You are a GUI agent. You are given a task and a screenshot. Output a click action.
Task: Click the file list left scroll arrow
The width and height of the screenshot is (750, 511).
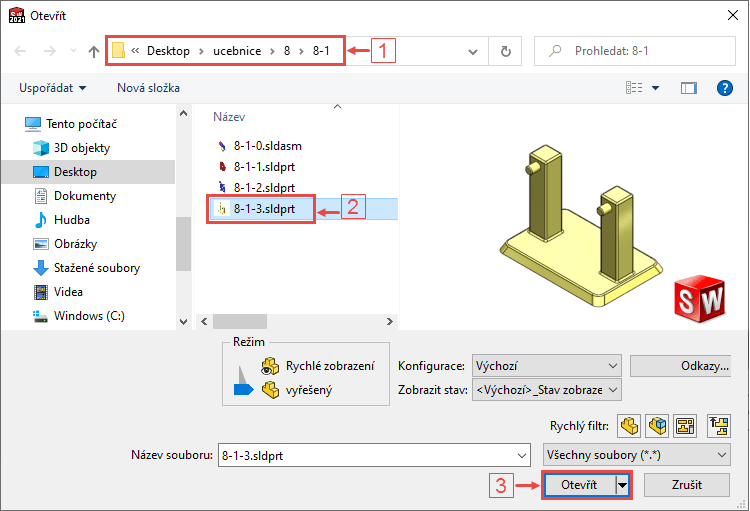click(x=204, y=322)
